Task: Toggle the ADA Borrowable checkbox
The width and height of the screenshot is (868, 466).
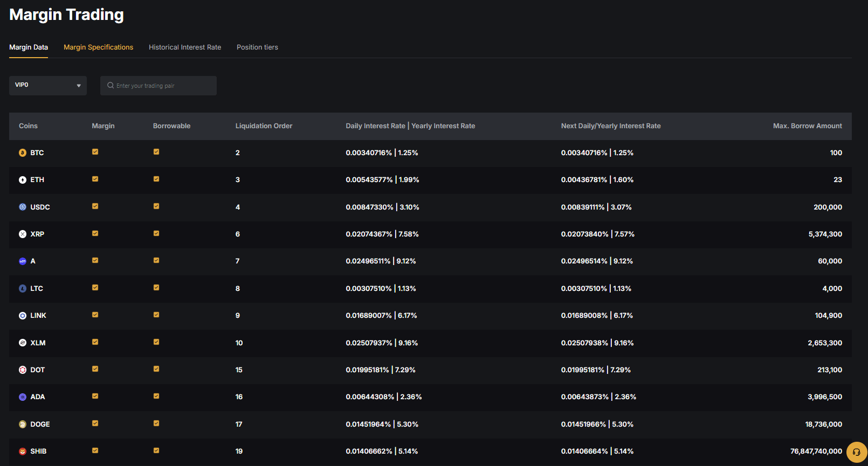Action: pos(156,396)
